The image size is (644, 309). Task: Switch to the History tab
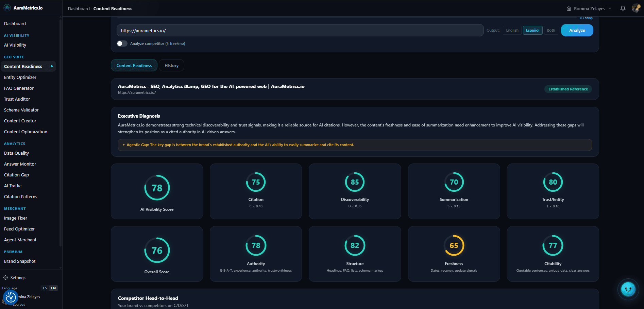(x=171, y=65)
